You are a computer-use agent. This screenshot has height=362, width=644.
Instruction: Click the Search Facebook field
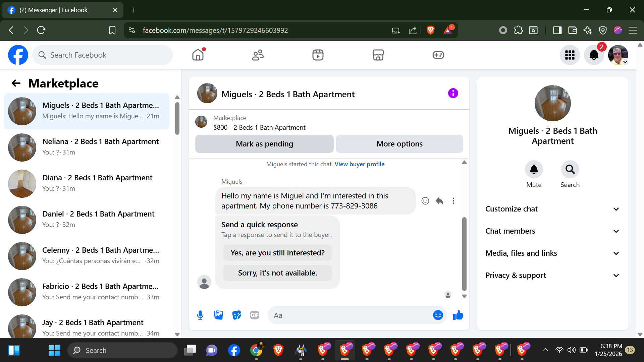103,55
